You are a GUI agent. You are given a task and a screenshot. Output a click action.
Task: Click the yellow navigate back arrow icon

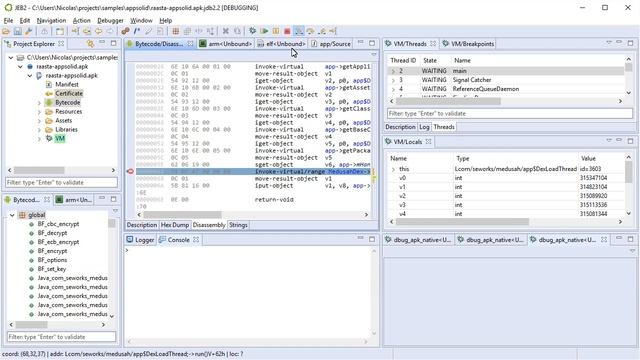(98, 31)
